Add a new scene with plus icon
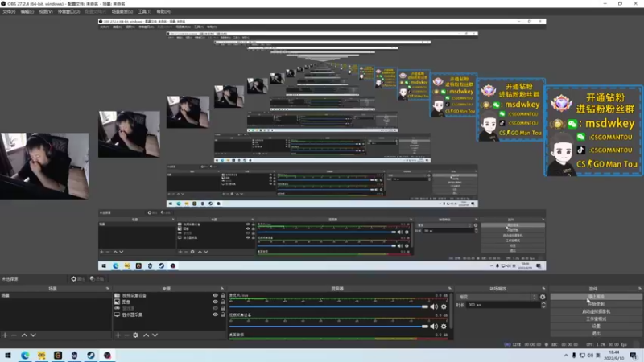This screenshot has height=362, width=644. 5,335
